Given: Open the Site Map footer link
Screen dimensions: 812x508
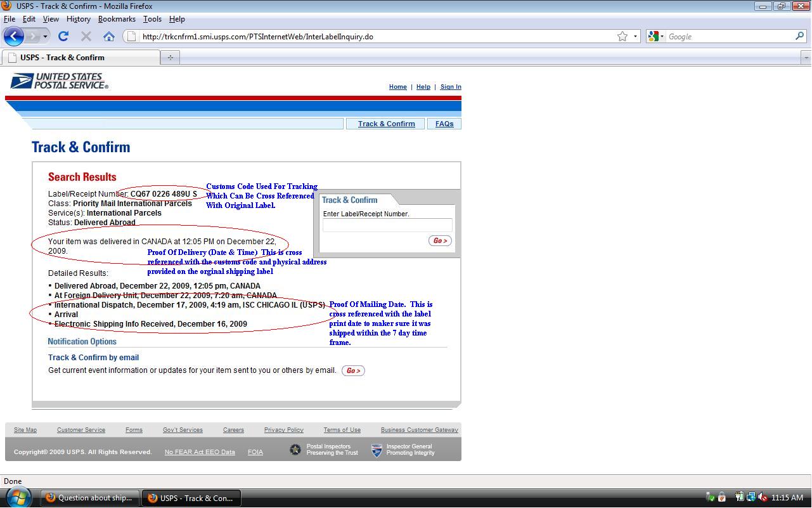Looking at the screenshot, I should [x=25, y=430].
